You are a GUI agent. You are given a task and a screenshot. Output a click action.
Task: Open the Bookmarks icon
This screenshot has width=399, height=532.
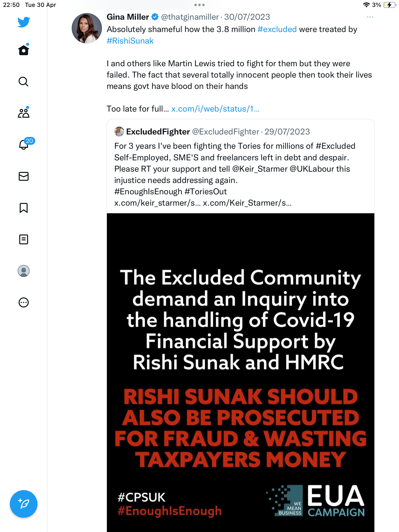coord(24,208)
